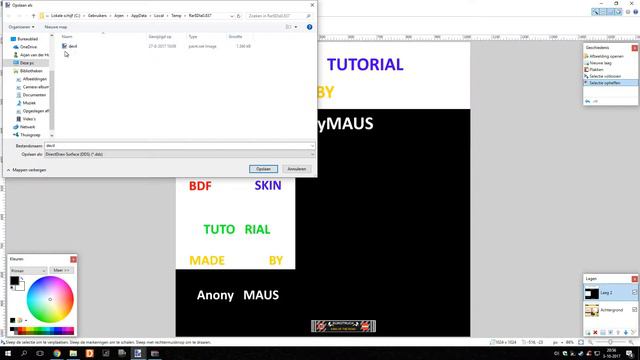Image resolution: width=640 pixels, height=360 pixels.
Task: Open the address bar path history dropdown
Action: tap(232, 16)
